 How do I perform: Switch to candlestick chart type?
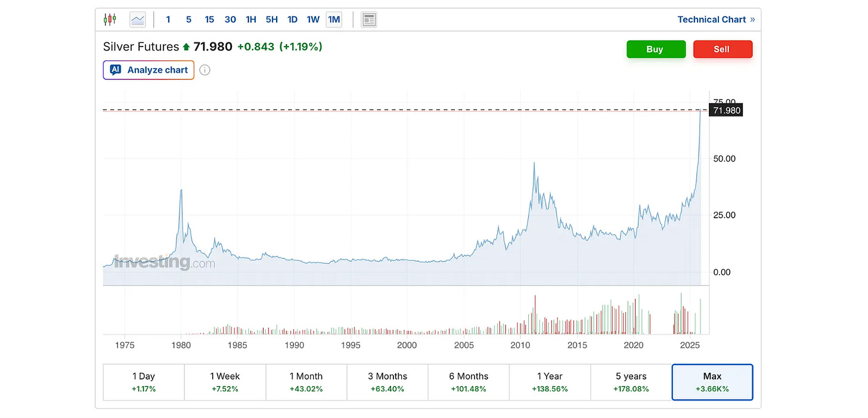(110, 20)
